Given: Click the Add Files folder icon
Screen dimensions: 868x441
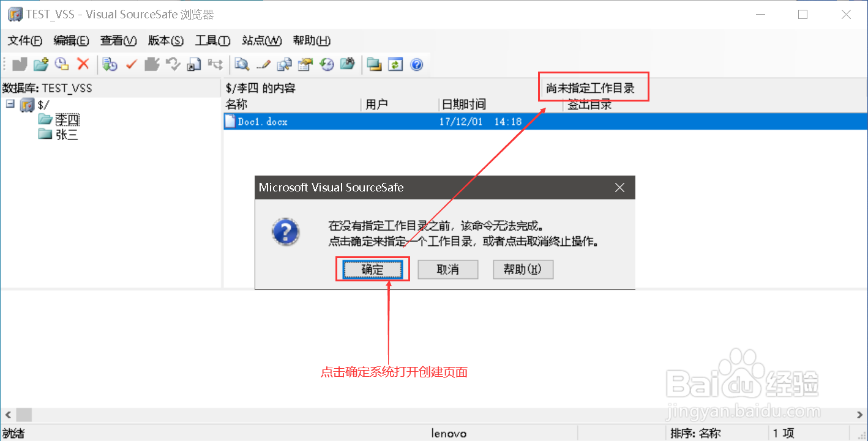Looking at the screenshot, I should (41, 64).
